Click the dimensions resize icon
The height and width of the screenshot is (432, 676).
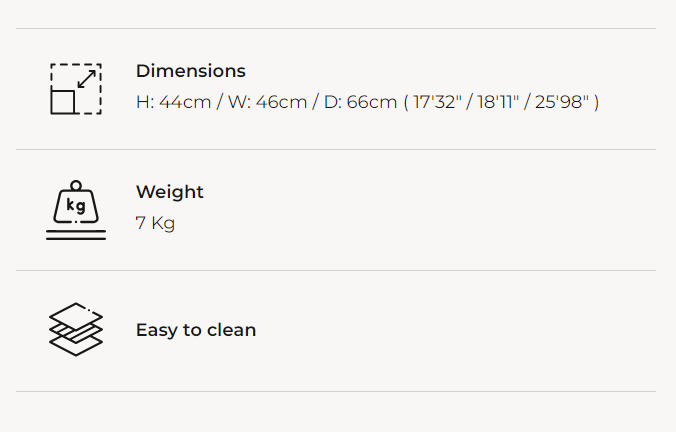(x=76, y=89)
